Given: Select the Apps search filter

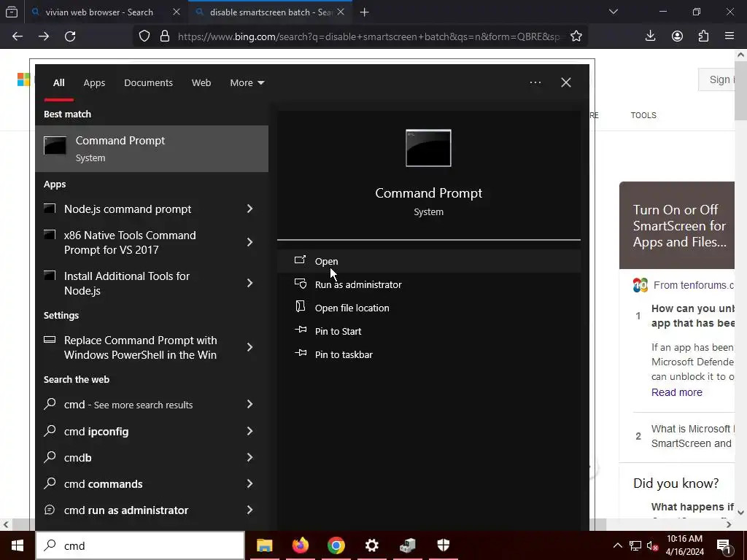Looking at the screenshot, I should 94,83.
